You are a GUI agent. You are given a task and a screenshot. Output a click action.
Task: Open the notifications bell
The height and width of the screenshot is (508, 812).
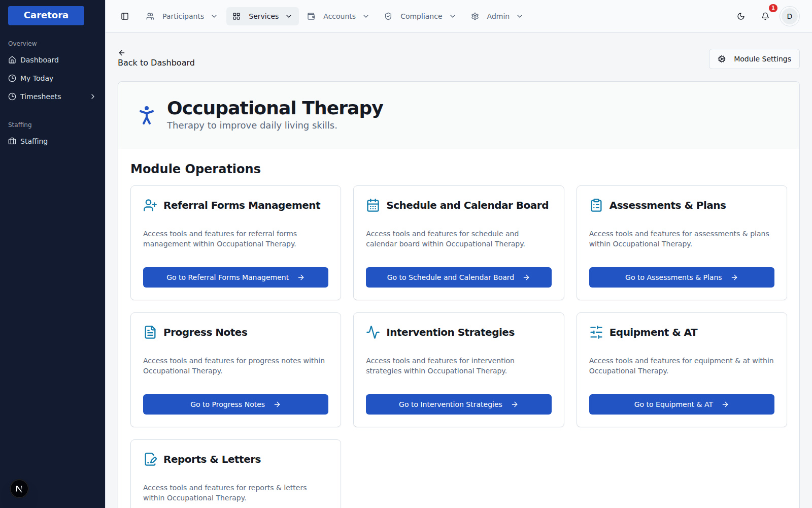pyautogui.click(x=765, y=16)
